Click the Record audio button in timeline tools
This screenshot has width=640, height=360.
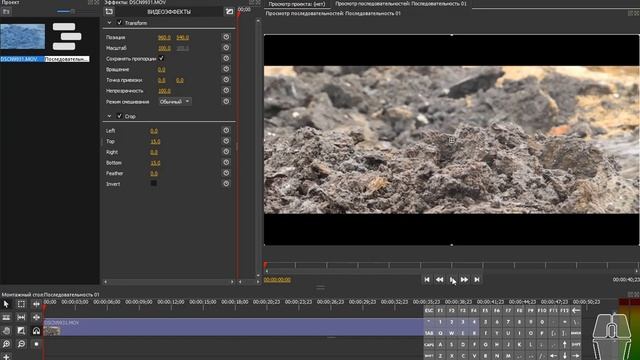click(x=36, y=344)
